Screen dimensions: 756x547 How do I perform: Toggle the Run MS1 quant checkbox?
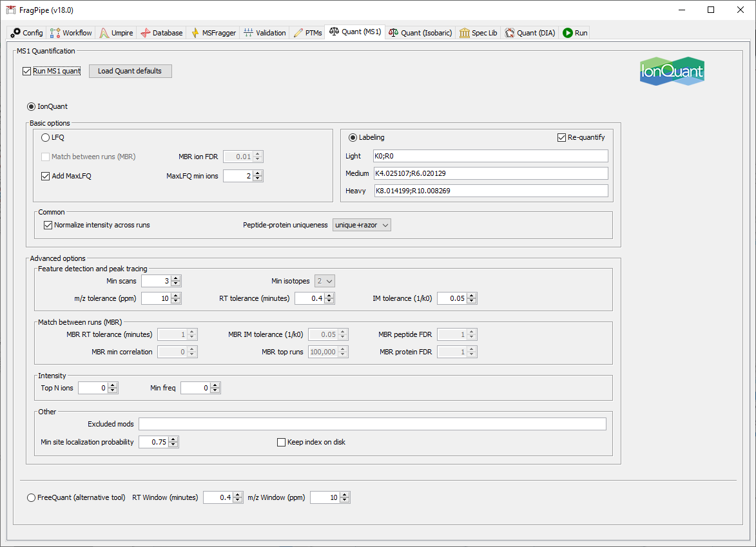[x=27, y=72]
